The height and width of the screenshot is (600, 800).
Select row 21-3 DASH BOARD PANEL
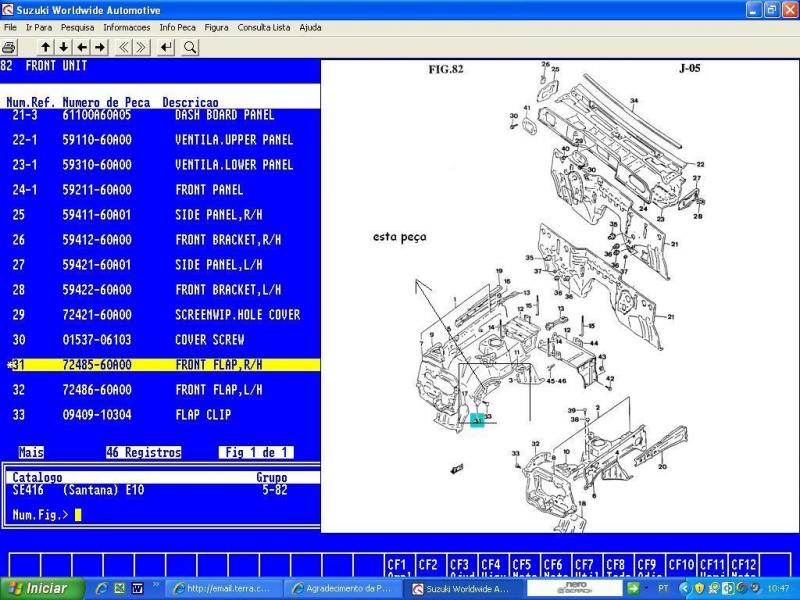click(x=160, y=115)
